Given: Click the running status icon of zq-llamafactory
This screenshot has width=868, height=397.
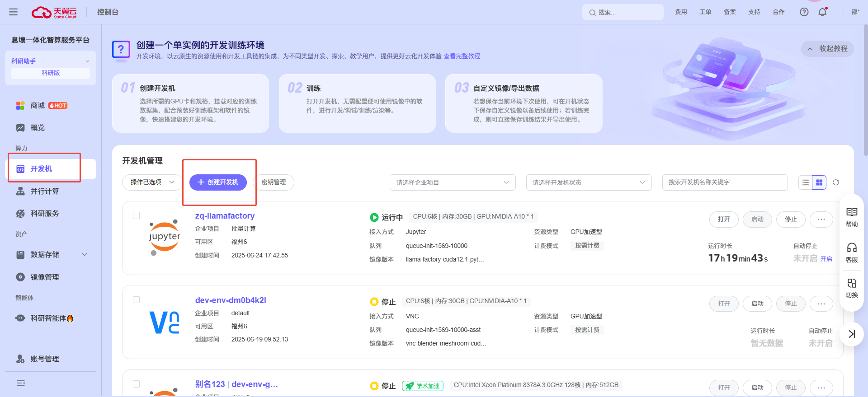Looking at the screenshot, I should pyautogui.click(x=374, y=217).
